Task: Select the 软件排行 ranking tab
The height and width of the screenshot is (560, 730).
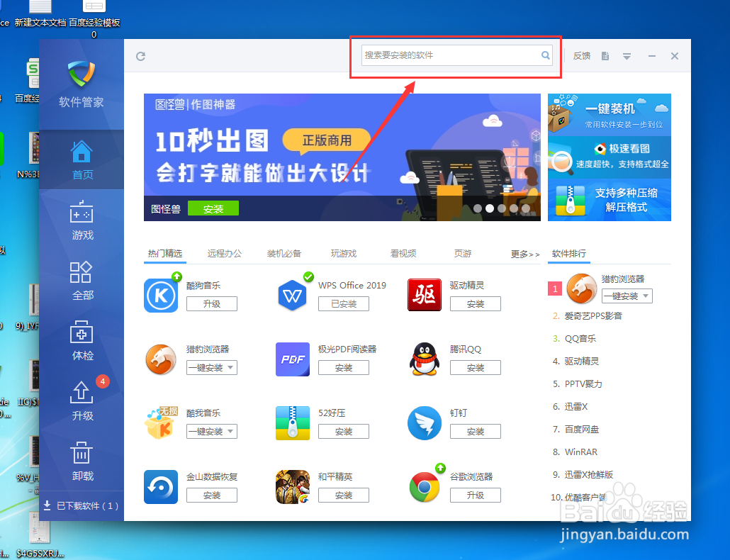Action: click(569, 253)
